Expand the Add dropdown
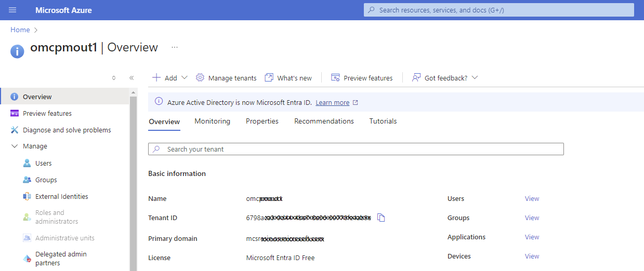 click(x=170, y=78)
